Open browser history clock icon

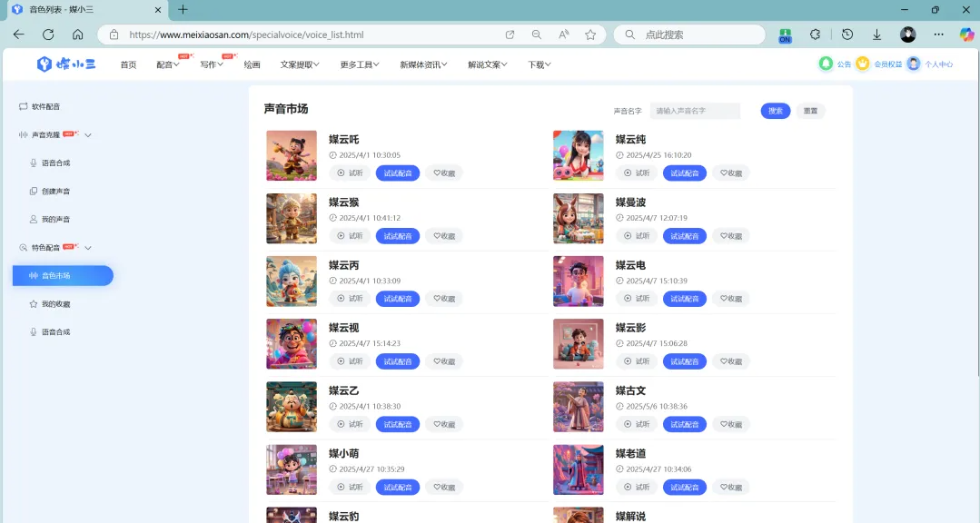(847, 35)
